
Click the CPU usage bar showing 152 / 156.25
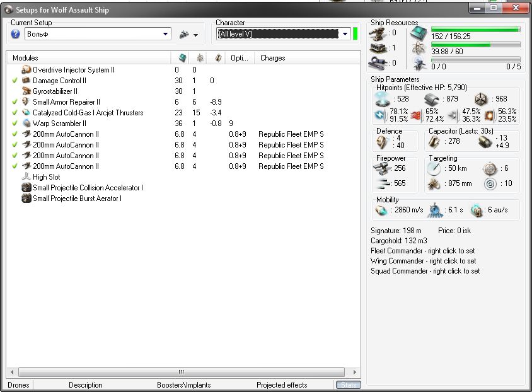click(x=476, y=30)
